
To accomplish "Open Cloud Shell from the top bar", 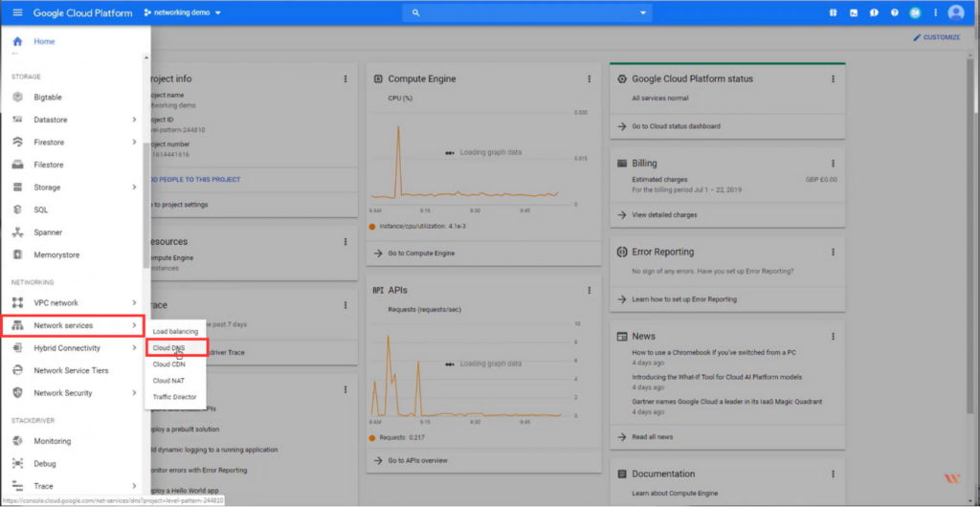I will click(854, 12).
